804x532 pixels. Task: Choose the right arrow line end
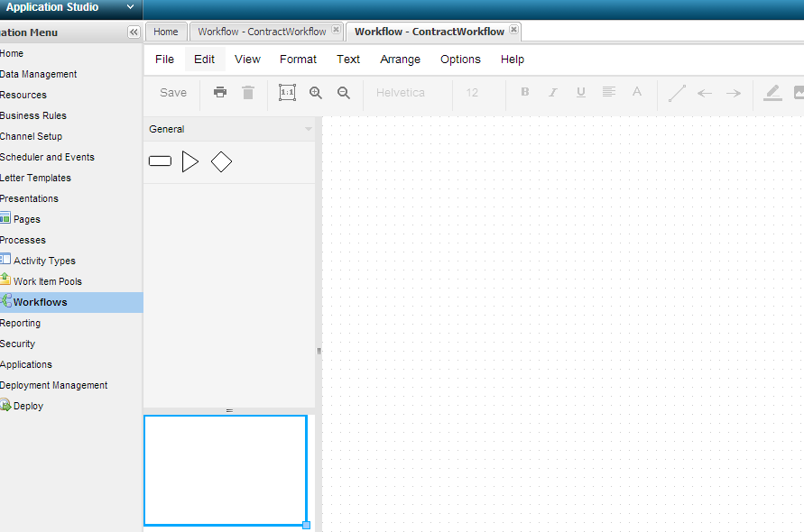click(x=734, y=93)
